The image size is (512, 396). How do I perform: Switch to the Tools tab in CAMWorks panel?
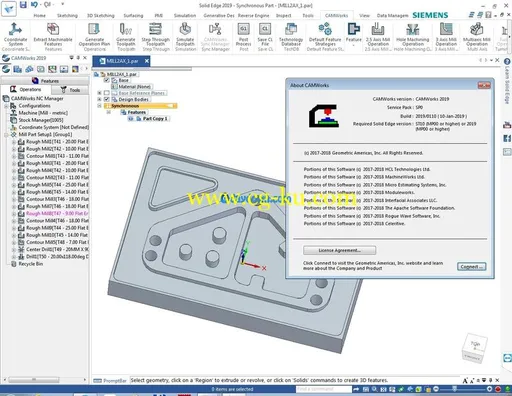pyautogui.click(x=70, y=90)
